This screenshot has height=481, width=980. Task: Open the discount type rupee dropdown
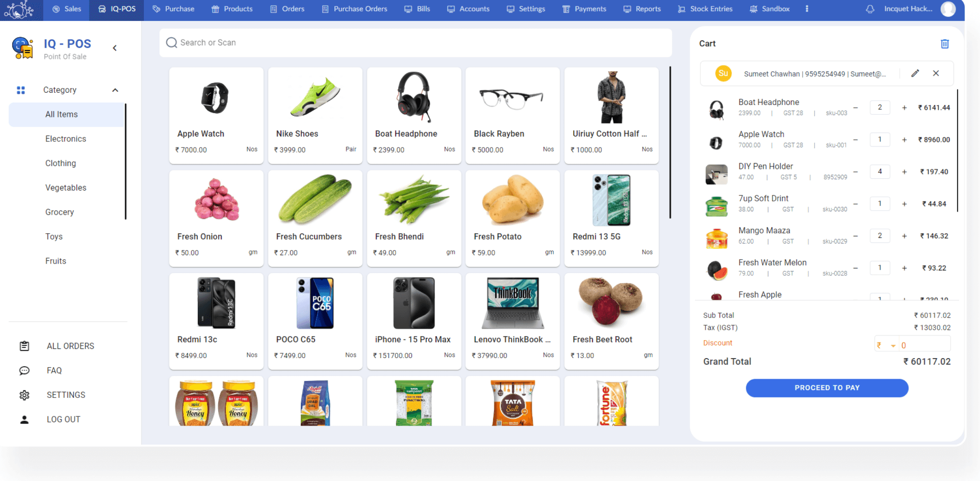[x=886, y=345]
